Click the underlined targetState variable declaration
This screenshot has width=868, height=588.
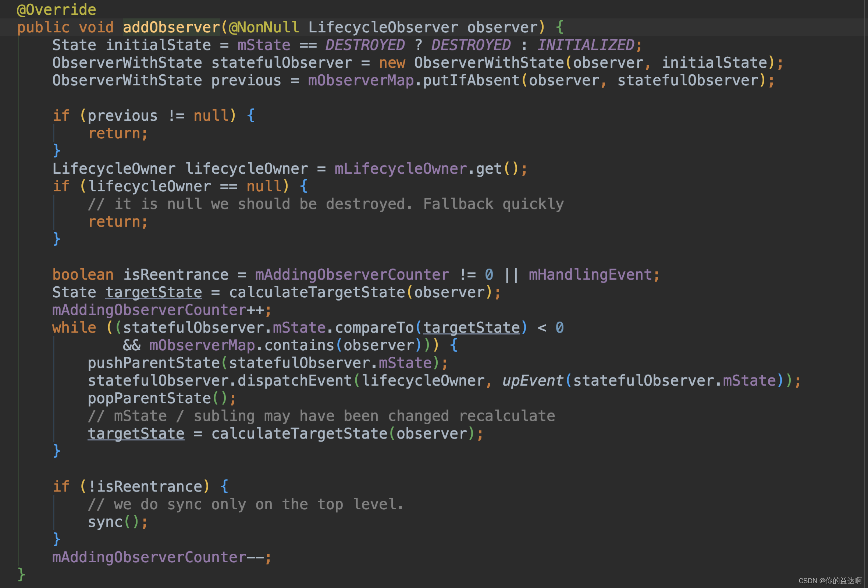click(153, 292)
